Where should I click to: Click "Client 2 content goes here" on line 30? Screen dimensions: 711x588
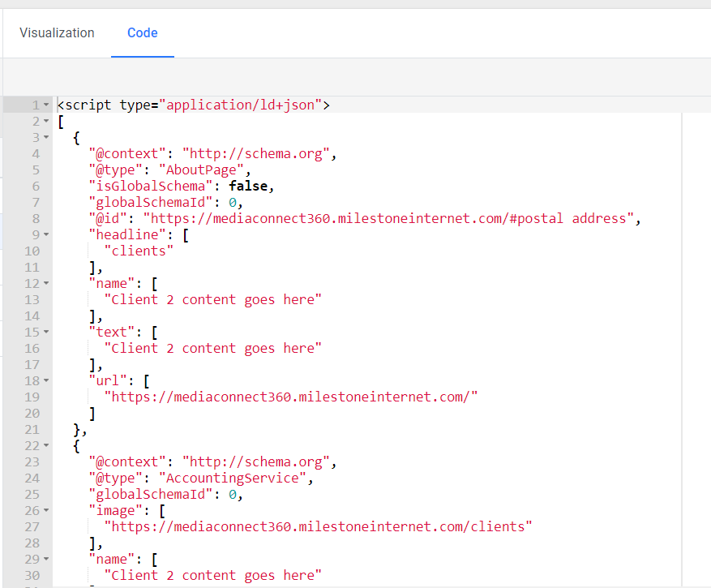click(x=212, y=575)
